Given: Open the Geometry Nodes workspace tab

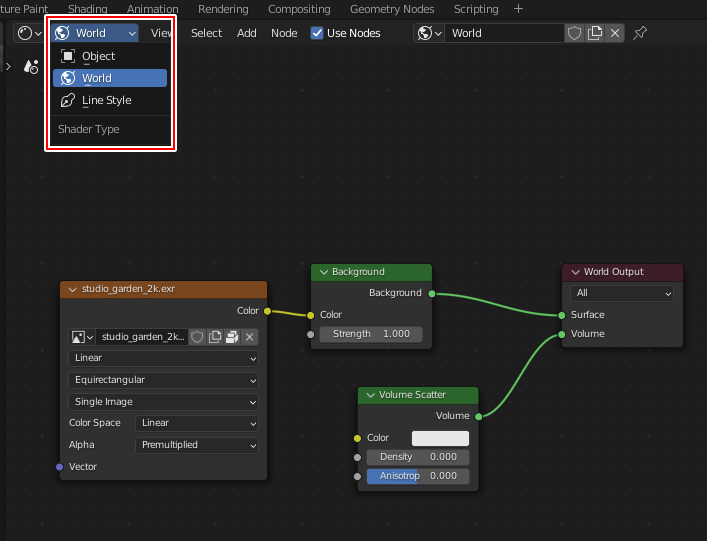Looking at the screenshot, I should (391, 9).
